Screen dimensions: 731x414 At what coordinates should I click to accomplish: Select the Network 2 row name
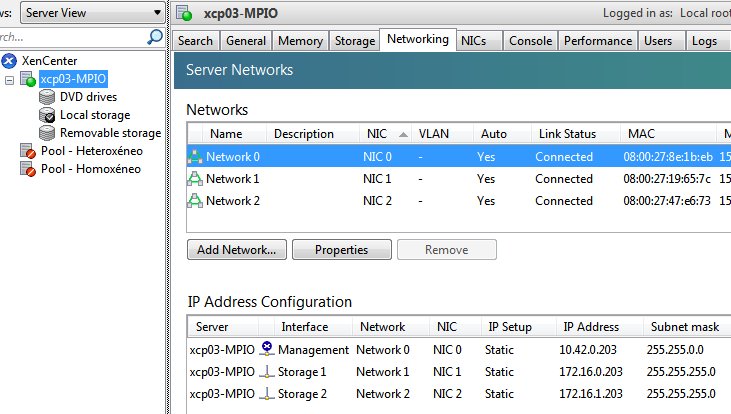pyautogui.click(x=233, y=200)
